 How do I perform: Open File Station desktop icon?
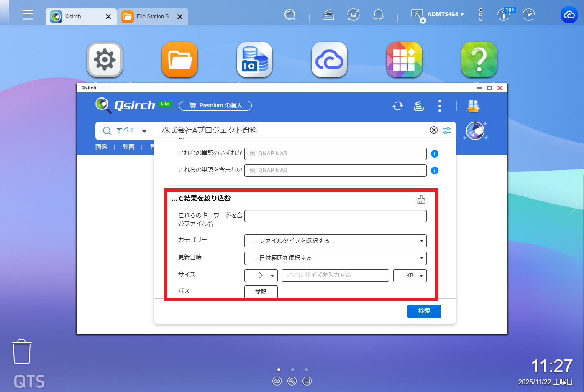(179, 60)
